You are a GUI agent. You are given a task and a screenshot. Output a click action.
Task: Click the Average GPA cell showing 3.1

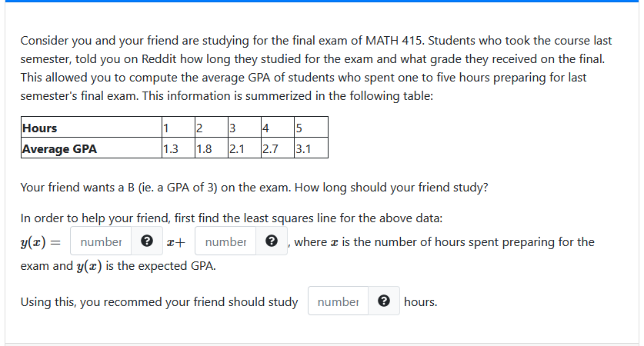pos(311,148)
